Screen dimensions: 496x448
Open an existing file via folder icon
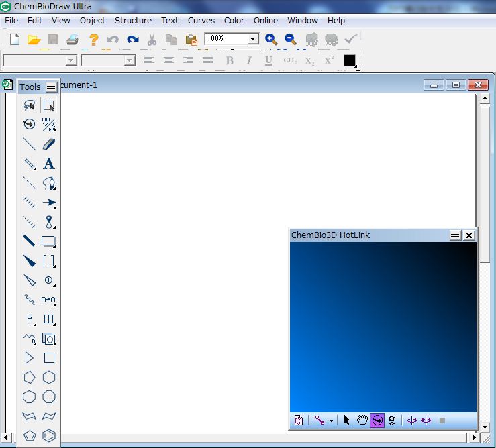click(x=34, y=39)
